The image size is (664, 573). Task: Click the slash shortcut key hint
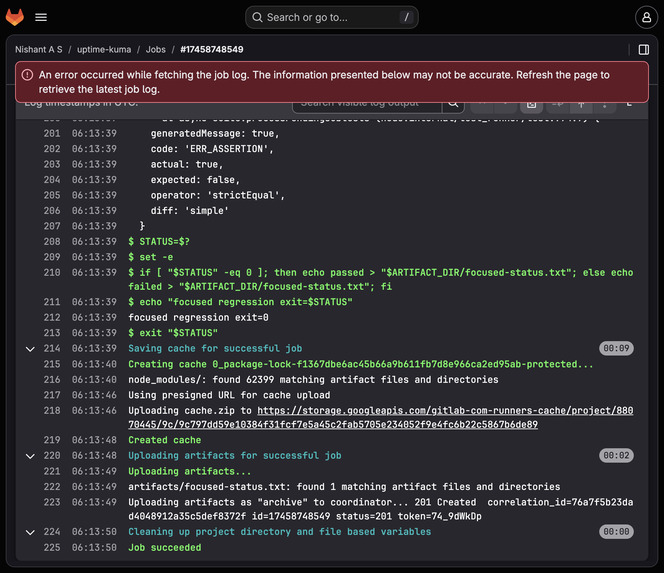click(406, 17)
